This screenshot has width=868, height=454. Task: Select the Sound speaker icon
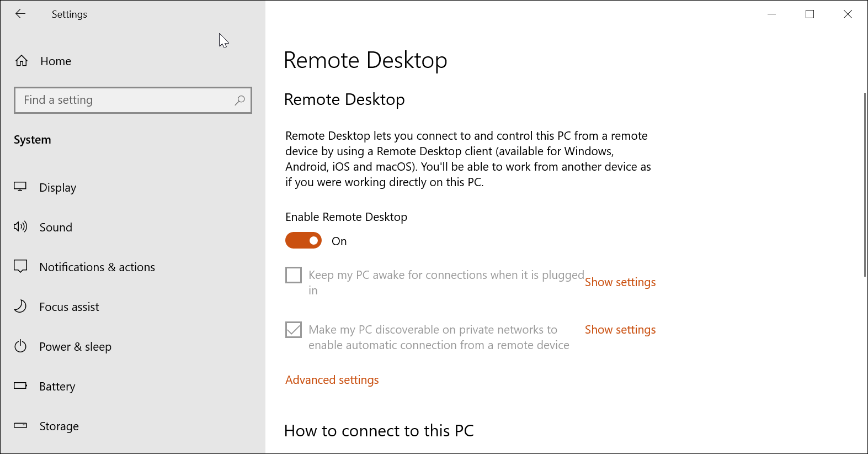[20, 226]
